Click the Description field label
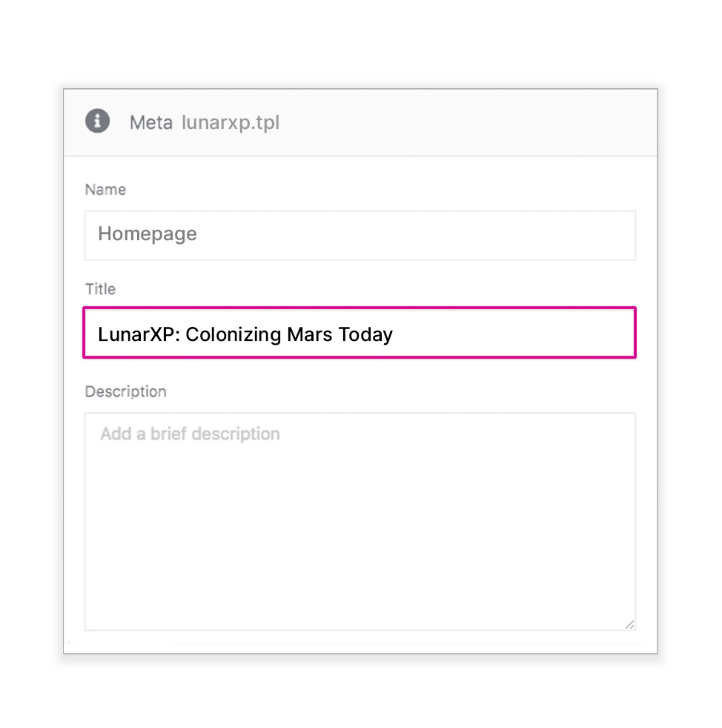 [125, 391]
